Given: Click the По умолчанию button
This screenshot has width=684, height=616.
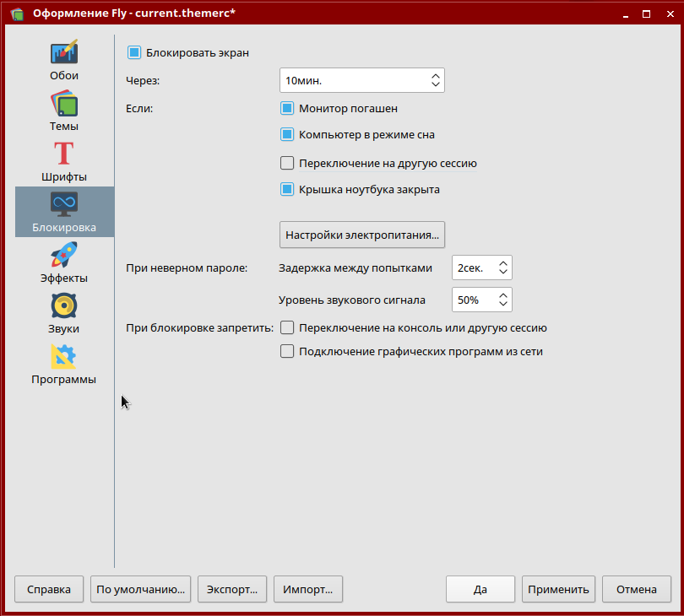Looking at the screenshot, I should tap(141, 590).
